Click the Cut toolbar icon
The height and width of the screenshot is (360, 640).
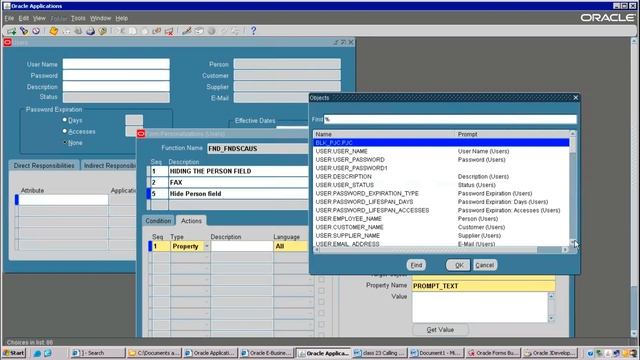coord(120,31)
